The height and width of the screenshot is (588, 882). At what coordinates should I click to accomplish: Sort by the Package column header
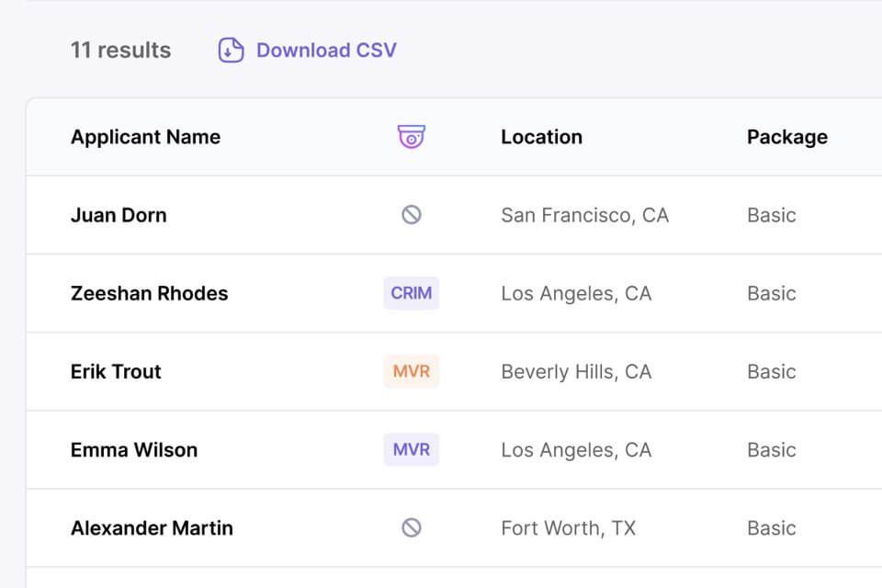[786, 137]
